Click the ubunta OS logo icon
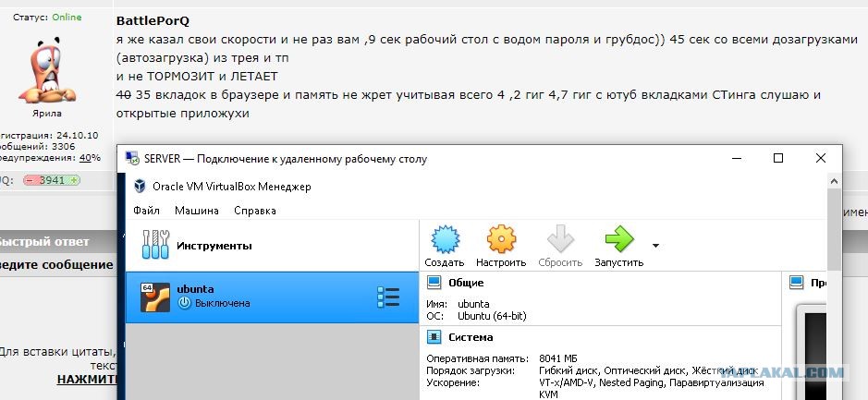 coord(155,297)
